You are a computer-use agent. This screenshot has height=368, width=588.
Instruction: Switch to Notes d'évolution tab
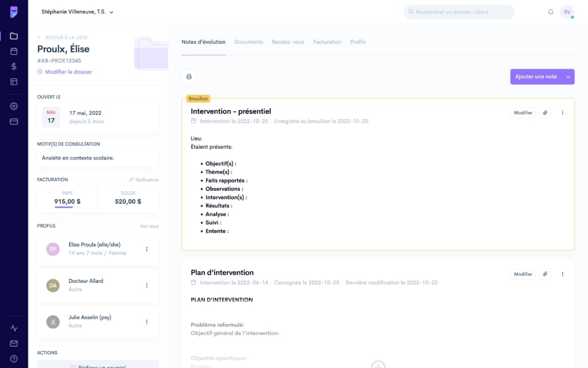point(204,42)
